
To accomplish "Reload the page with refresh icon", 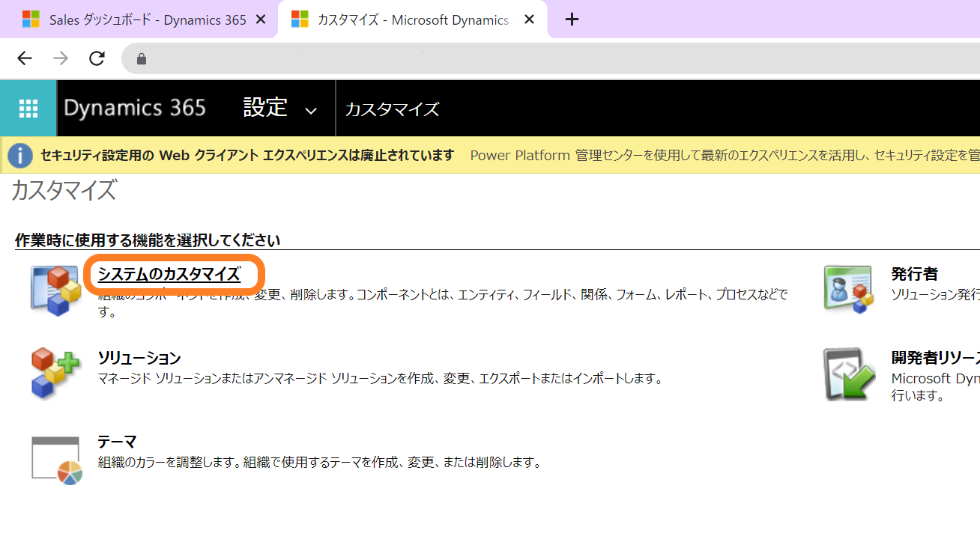I will click(x=97, y=58).
